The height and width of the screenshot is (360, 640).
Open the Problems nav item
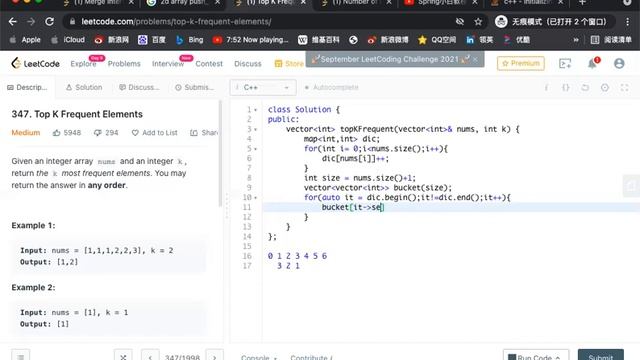124,64
